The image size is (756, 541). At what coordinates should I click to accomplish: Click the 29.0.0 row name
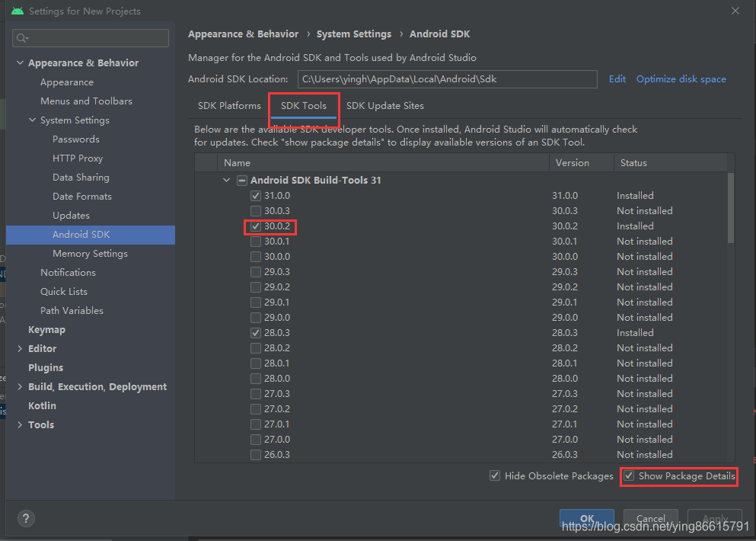tap(277, 318)
